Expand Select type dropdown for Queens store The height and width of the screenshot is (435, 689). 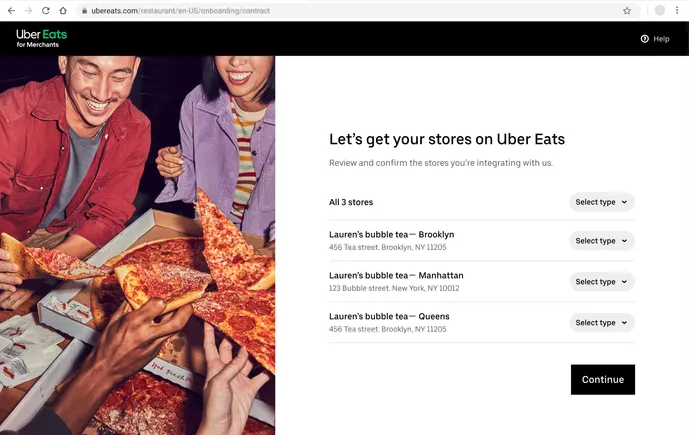tap(602, 323)
